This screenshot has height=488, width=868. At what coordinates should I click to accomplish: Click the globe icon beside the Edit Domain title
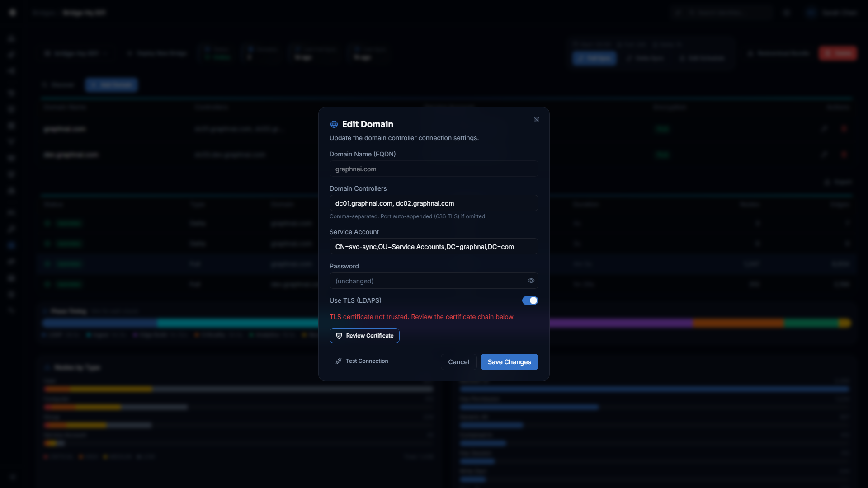(x=334, y=124)
